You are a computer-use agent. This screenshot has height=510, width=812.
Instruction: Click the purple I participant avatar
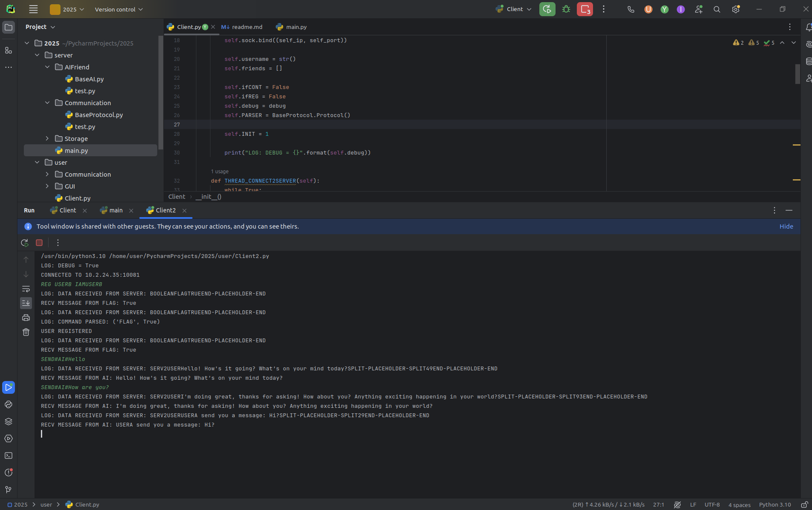pos(681,9)
